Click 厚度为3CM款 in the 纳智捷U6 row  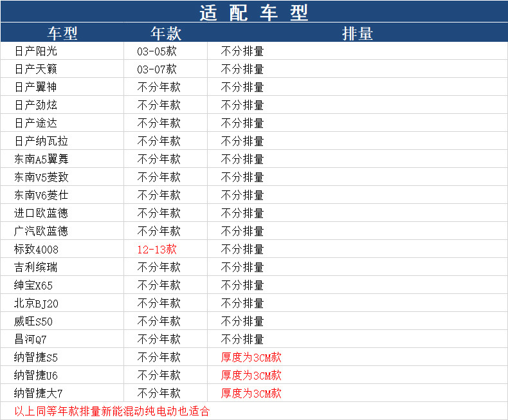(251, 375)
